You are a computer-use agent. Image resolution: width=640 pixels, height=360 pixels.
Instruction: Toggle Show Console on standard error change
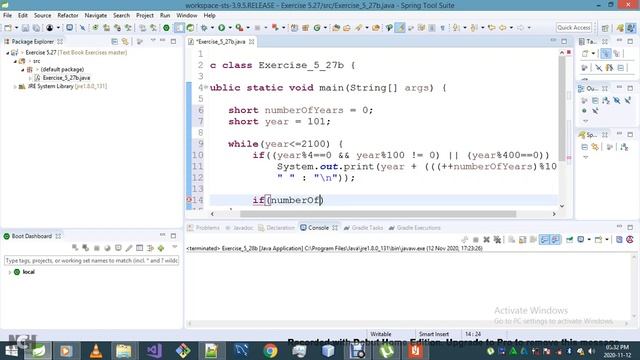pos(556,240)
